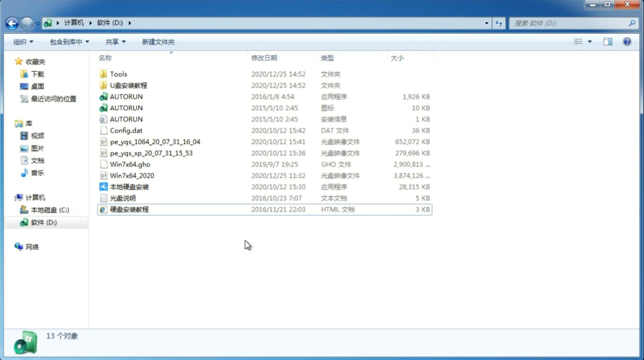This screenshot has width=644, height=360.
Task: Open pe_yqs_1064 disc image file
Action: [x=155, y=142]
